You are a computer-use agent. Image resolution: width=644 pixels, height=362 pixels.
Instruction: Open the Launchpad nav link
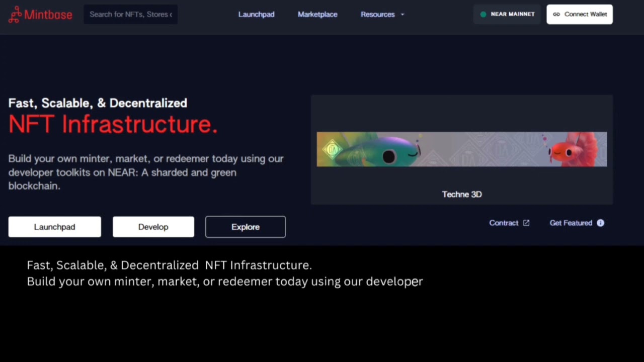[256, 15]
